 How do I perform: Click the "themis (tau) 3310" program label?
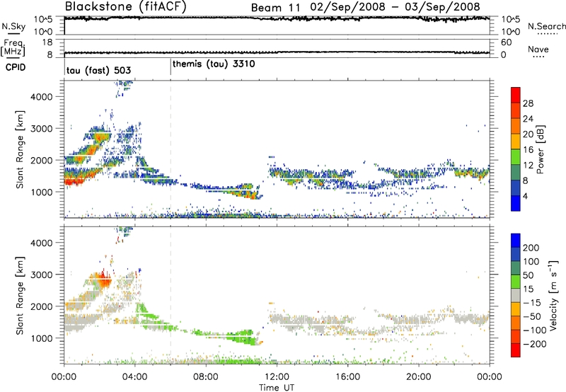214,64
